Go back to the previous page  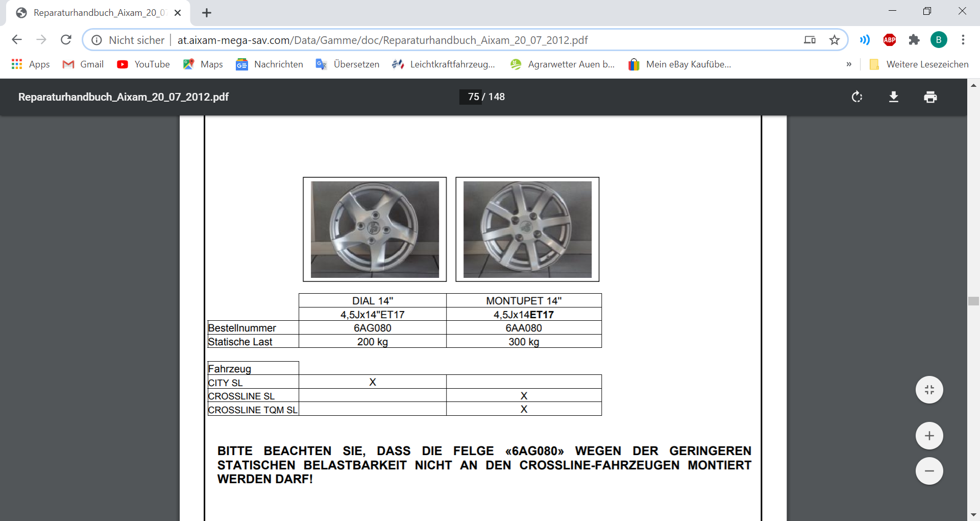[x=17, y=40]
